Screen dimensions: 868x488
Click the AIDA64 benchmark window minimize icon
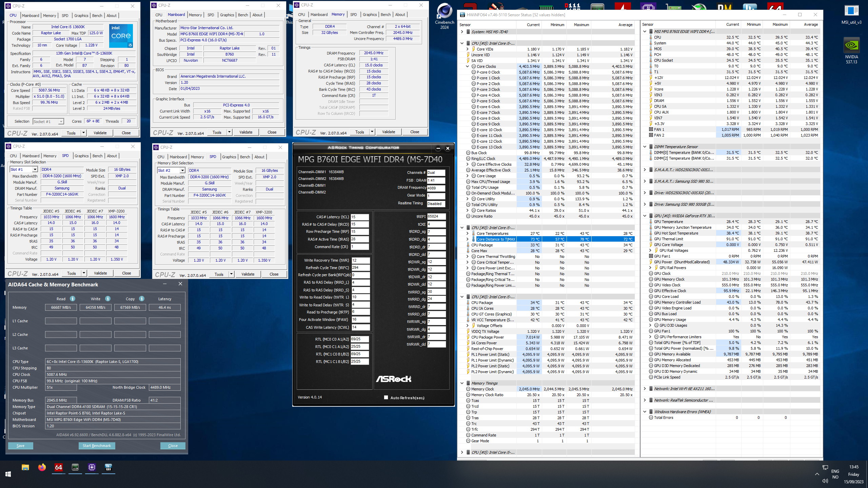click(x=165, y=284)
